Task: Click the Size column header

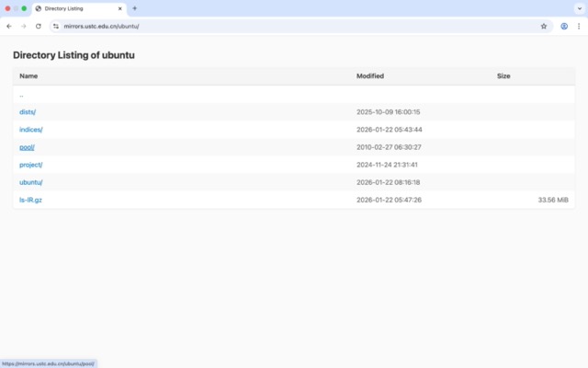Action: (503, 76)
